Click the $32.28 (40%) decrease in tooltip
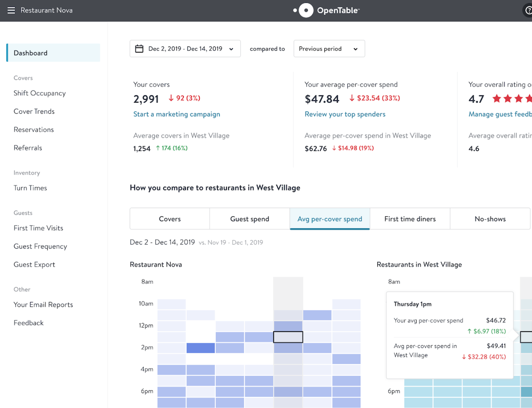Screen dimensions: 532x408 click(484, 357)
